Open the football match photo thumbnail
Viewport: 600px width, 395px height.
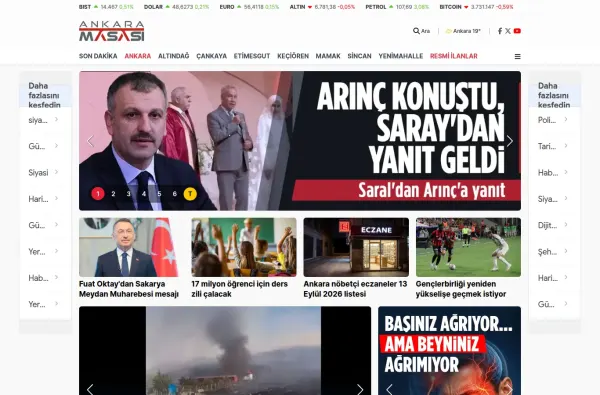[468, 247]
